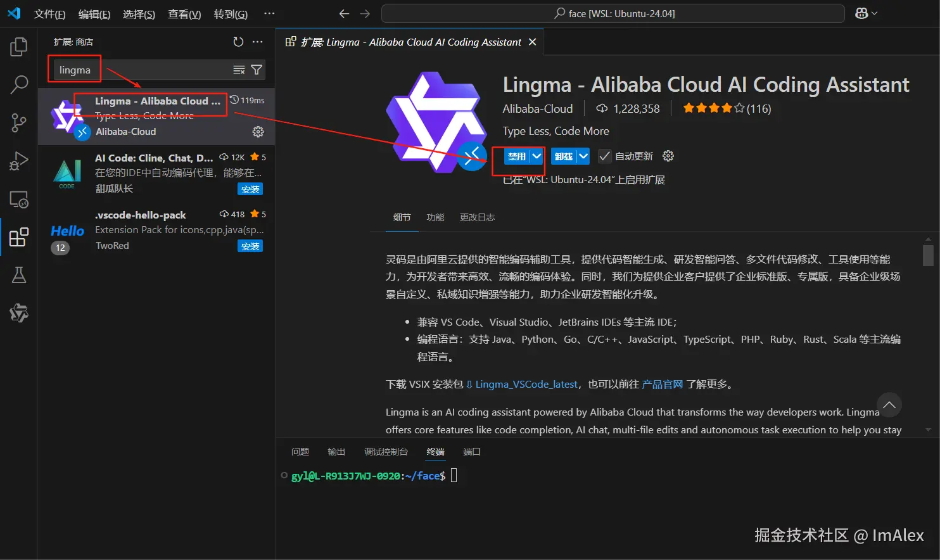Install the AI Code: Cline extension
The image size is (940, 560).
pyautogui.click(x=250, y=189)
